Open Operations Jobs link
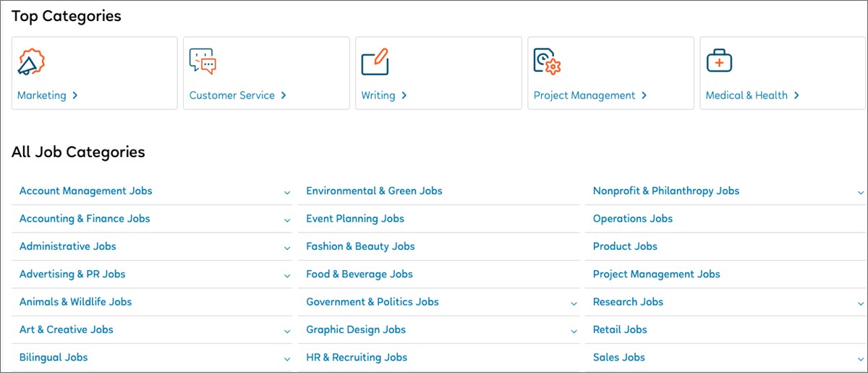This screenshot has height=373, width=868. pos(633,219)
